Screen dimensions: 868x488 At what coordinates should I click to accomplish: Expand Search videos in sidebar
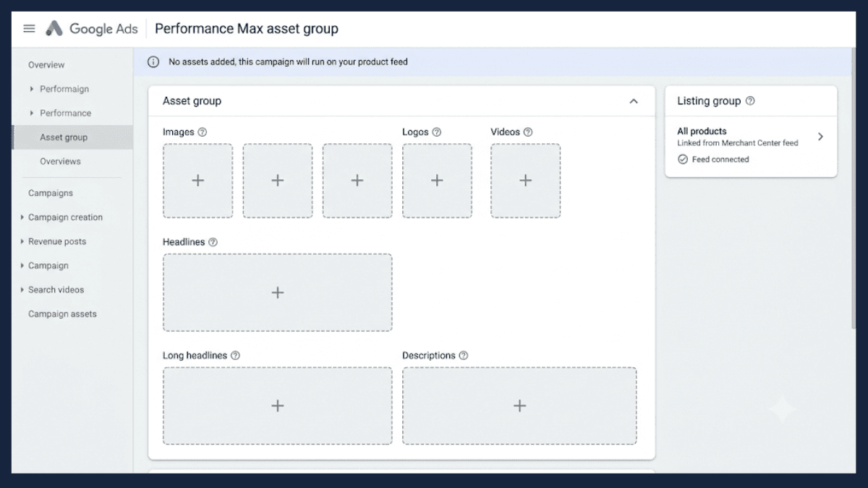(x=22, y=290)
